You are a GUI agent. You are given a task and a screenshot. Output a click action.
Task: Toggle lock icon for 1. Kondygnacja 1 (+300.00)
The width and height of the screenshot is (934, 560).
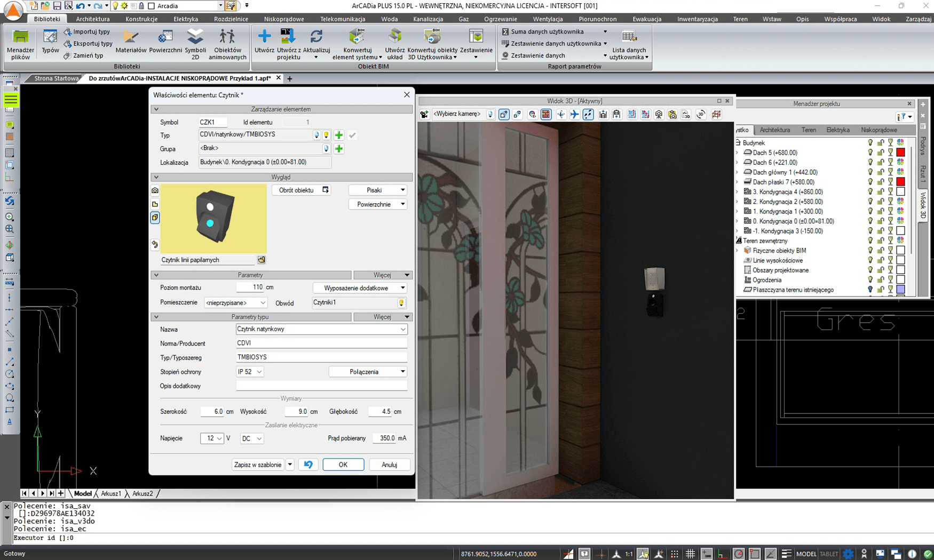881,211
